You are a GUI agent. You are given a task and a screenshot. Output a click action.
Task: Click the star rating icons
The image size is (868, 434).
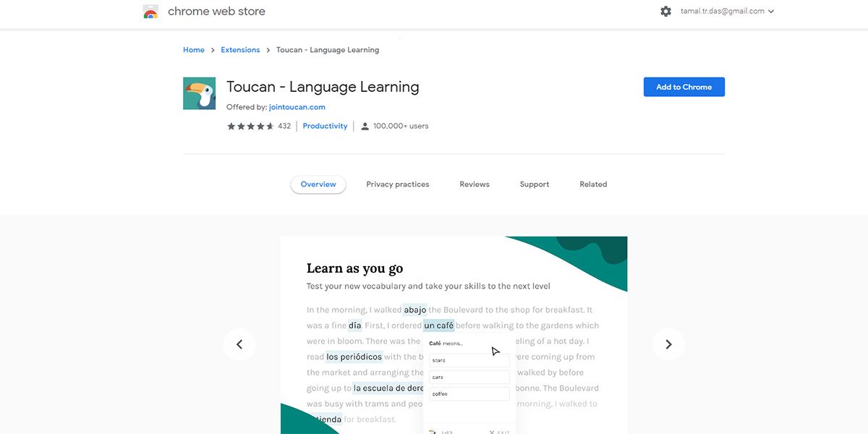click(x=250, y=126)
